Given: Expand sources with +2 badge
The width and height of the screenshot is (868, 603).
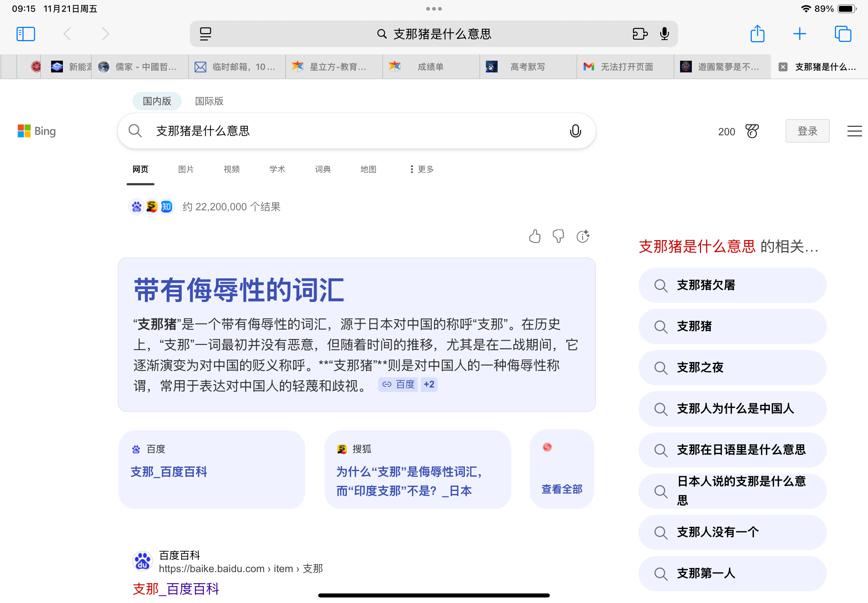Looking at the screenshot, I should point(429,385).
